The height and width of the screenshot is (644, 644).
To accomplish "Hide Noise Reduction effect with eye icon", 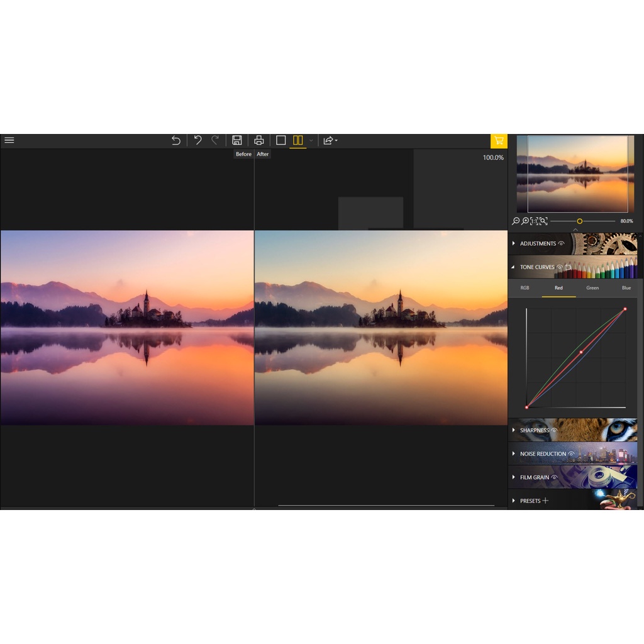I will point(571,454).
